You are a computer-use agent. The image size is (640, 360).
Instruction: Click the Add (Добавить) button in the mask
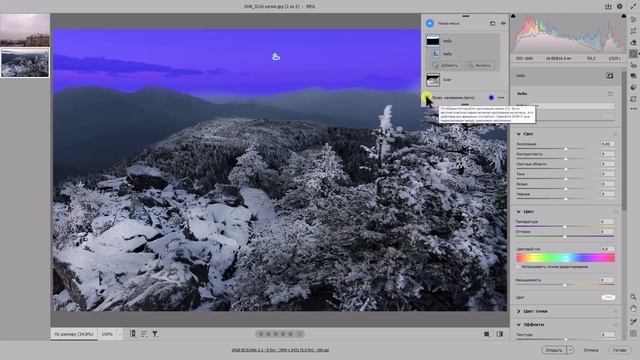click(446, 65)
